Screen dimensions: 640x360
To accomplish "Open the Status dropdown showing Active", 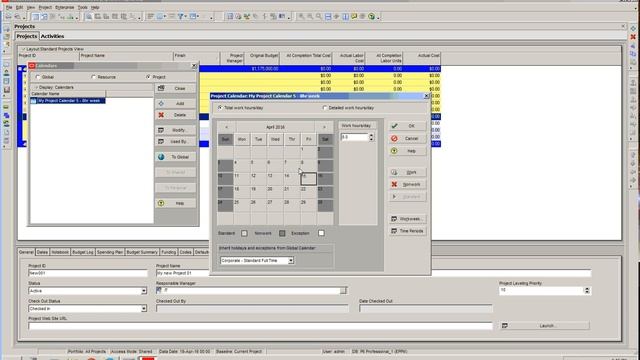I will click(144, 291).
